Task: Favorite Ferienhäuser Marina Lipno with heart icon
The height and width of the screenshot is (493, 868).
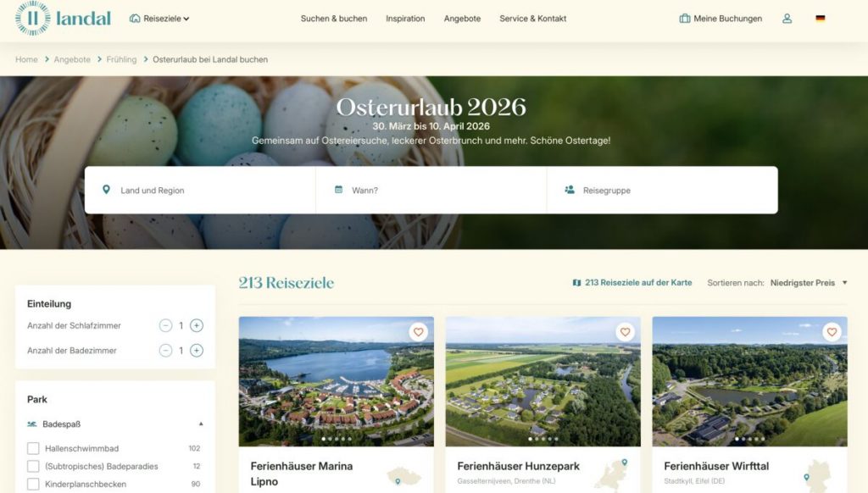Action: 418,332
